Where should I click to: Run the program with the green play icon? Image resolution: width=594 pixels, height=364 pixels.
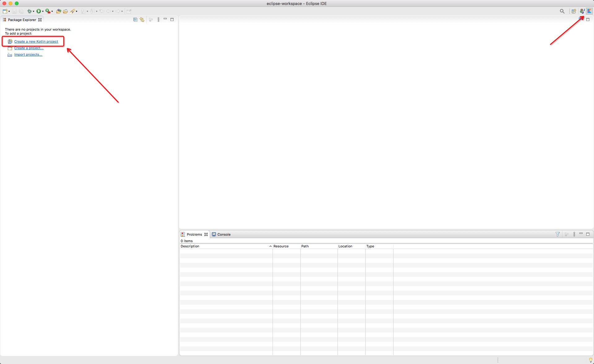click(x=39, y=11)
